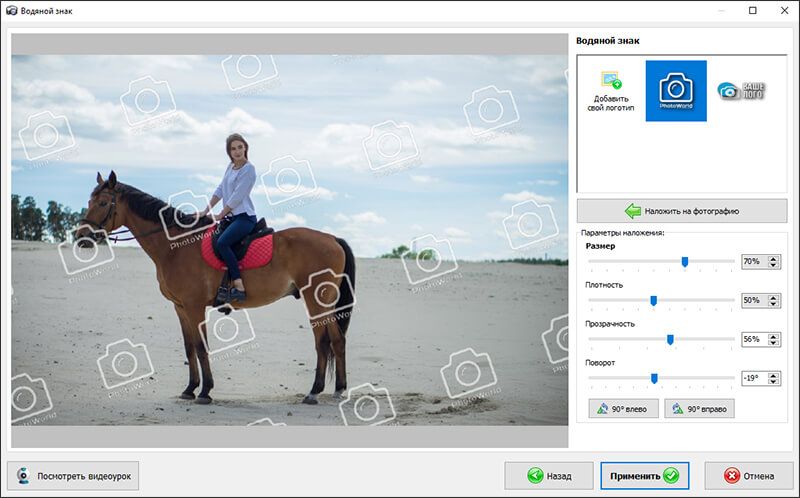The image size is (800, 498).
Task: Open 'Посмотреть видеоурок' video tutorial
Action: click(x=73, y=476)
